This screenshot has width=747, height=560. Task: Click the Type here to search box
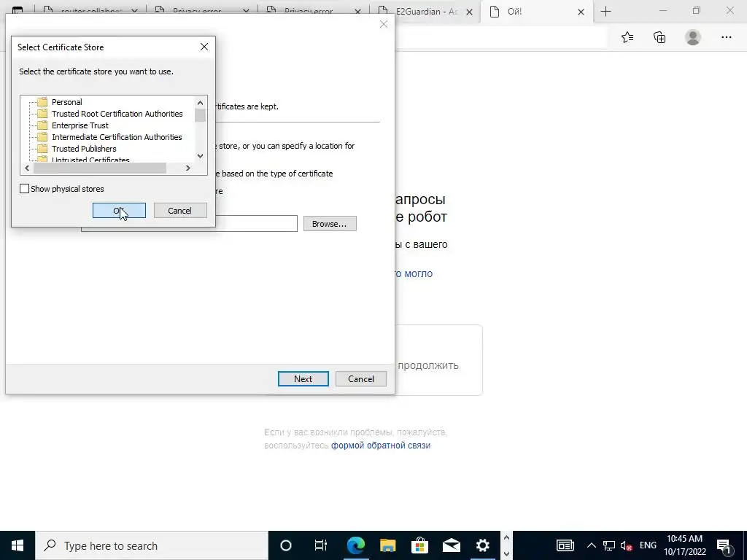[x=152, y=545]
